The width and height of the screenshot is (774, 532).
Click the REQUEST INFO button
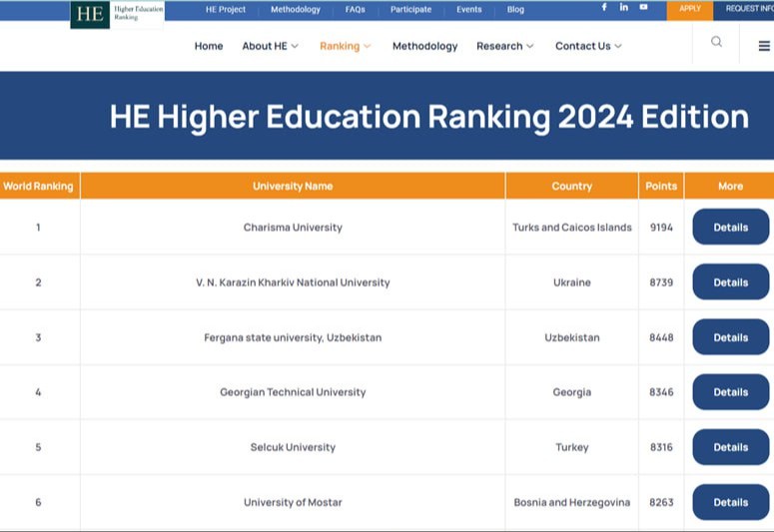coord(749,9)
